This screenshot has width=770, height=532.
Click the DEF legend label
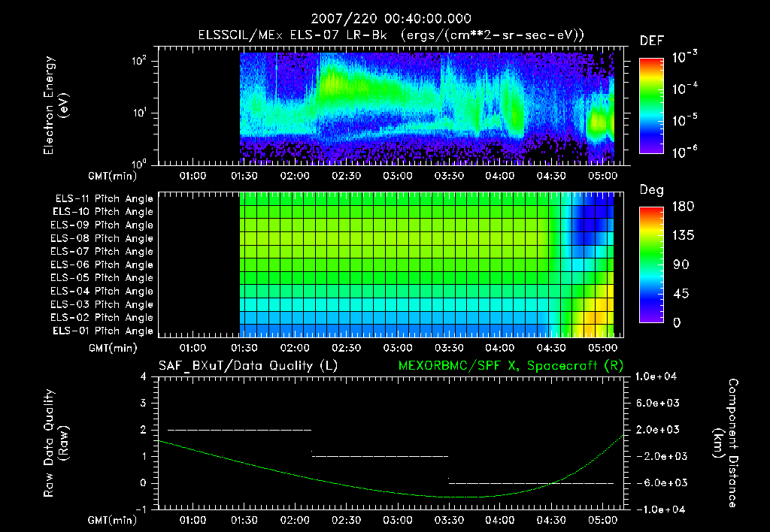pyautogui.click(x=652, y=41)
